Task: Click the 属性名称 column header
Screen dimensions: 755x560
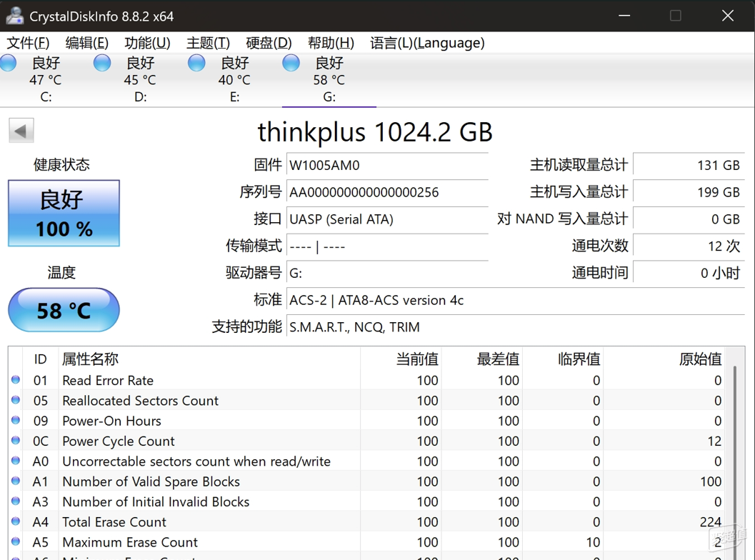Action: pos(209,359)
